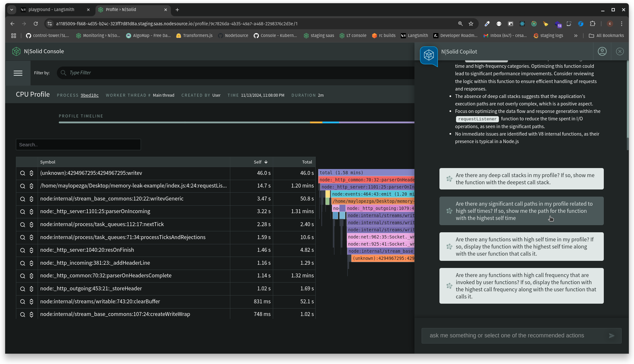This screenshot has width=634, height=364.
Task: Bookmark this page with the star icon
Action: coord(471,24)
